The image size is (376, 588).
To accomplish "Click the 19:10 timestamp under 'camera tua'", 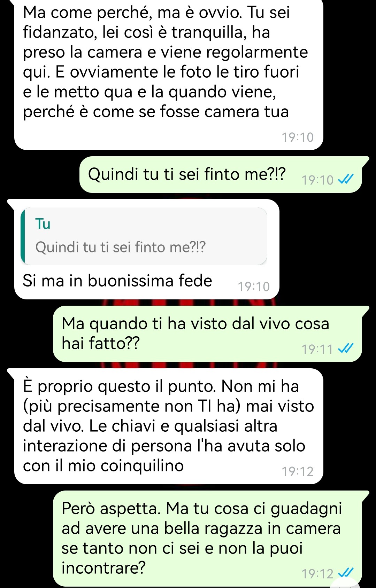I will [x=298, y=137].
